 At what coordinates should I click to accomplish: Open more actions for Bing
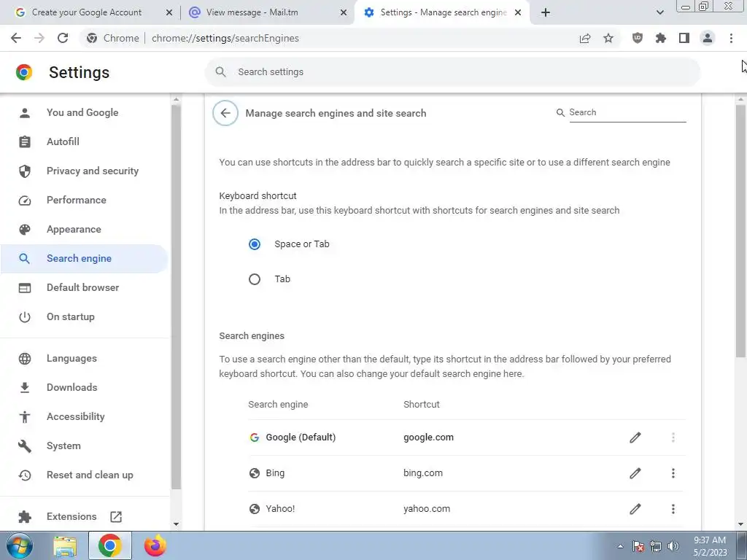coord(673,472)
